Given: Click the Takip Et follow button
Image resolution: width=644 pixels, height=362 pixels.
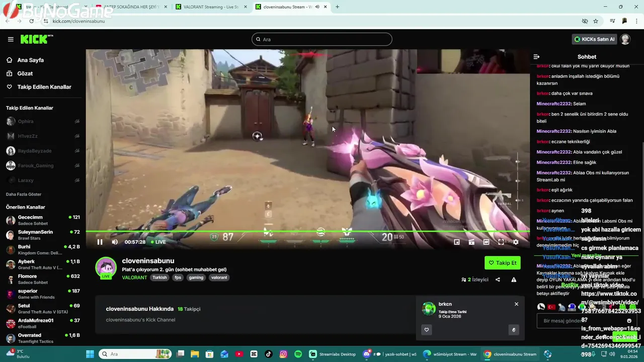Looking at the screenshot, I should point(503,262).
